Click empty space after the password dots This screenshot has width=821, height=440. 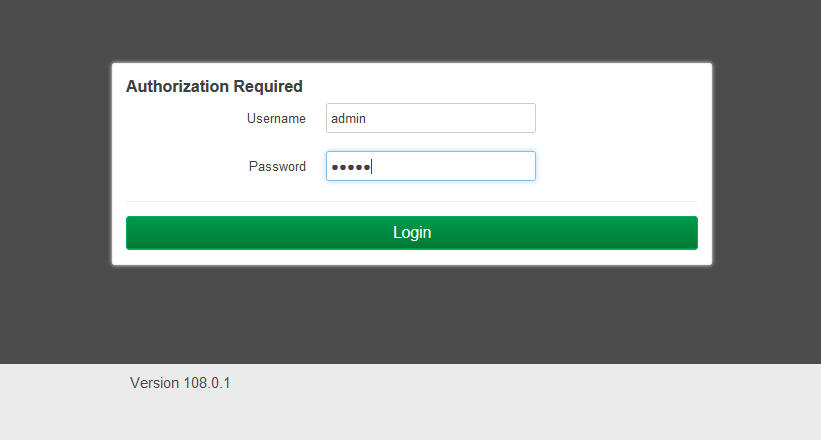coord(460,166)
